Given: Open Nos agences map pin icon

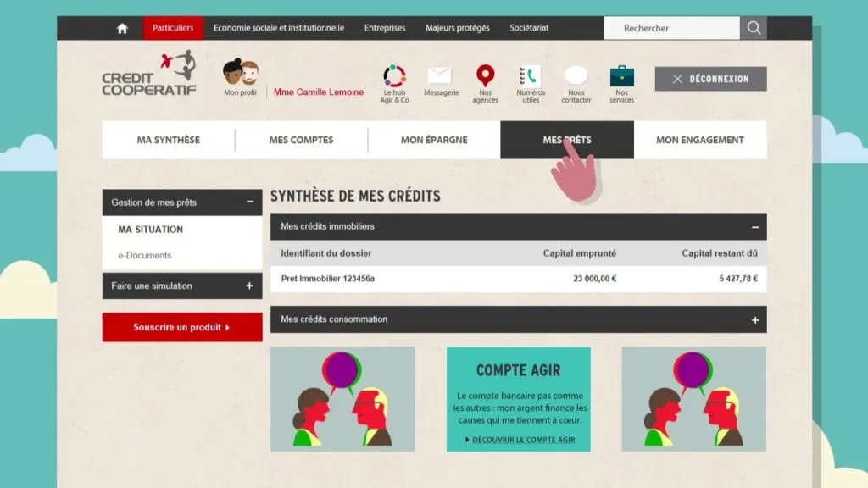Looking at the screenshot, I should click(x=486, y=75).
